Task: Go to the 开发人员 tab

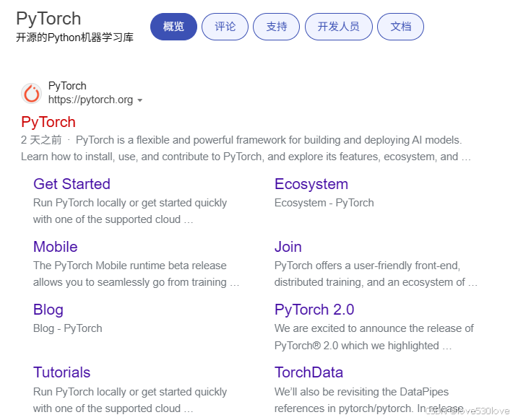Action: pos(339,27)
